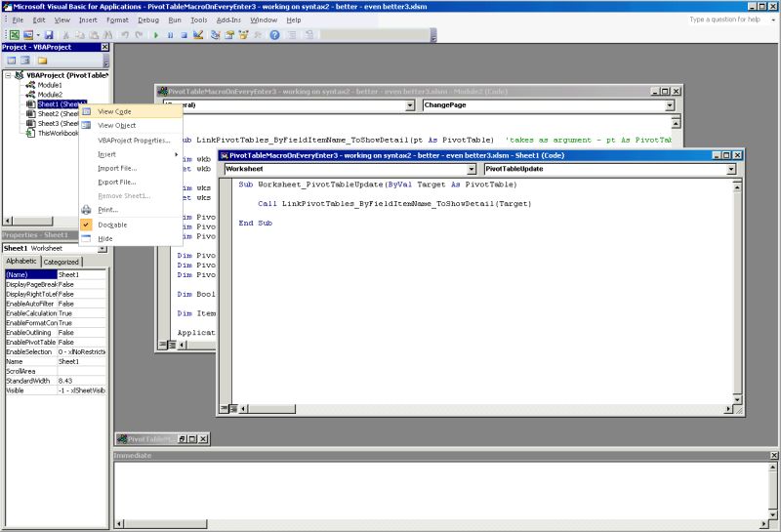The height and width of the screenshot is (532, 781).
Task: Click the printer icon beside Print...
Action: click(86, 210)
